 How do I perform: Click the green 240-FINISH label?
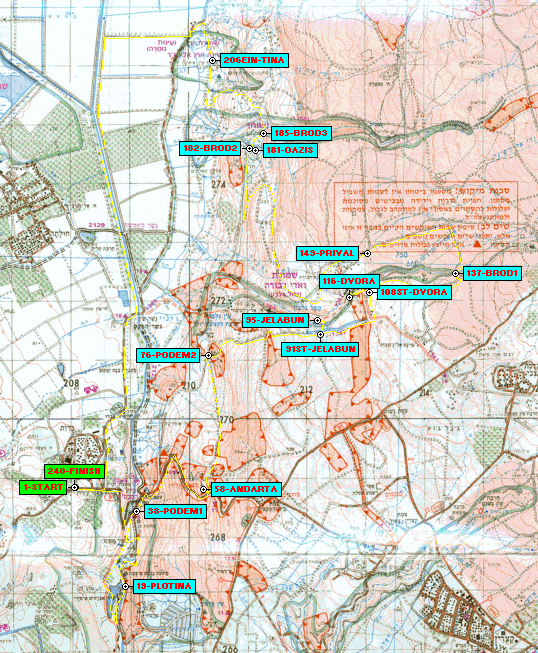pos(74,471)
